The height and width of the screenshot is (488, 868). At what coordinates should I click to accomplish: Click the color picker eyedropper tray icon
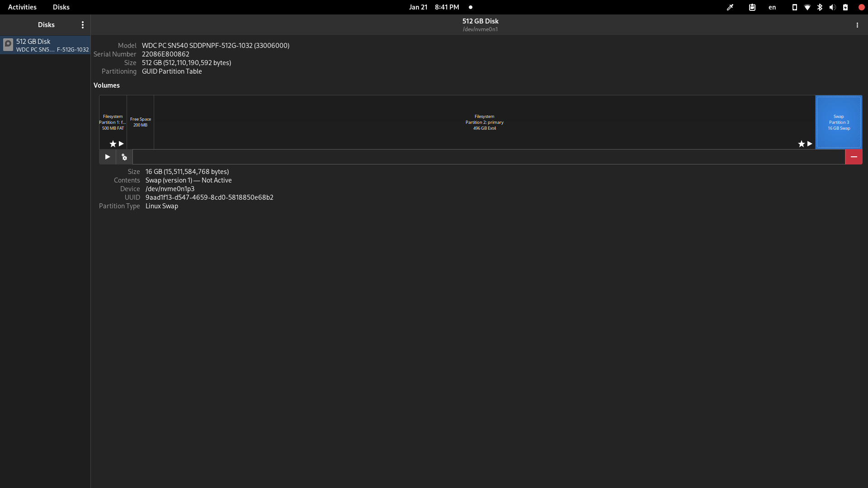coord(730,7)
